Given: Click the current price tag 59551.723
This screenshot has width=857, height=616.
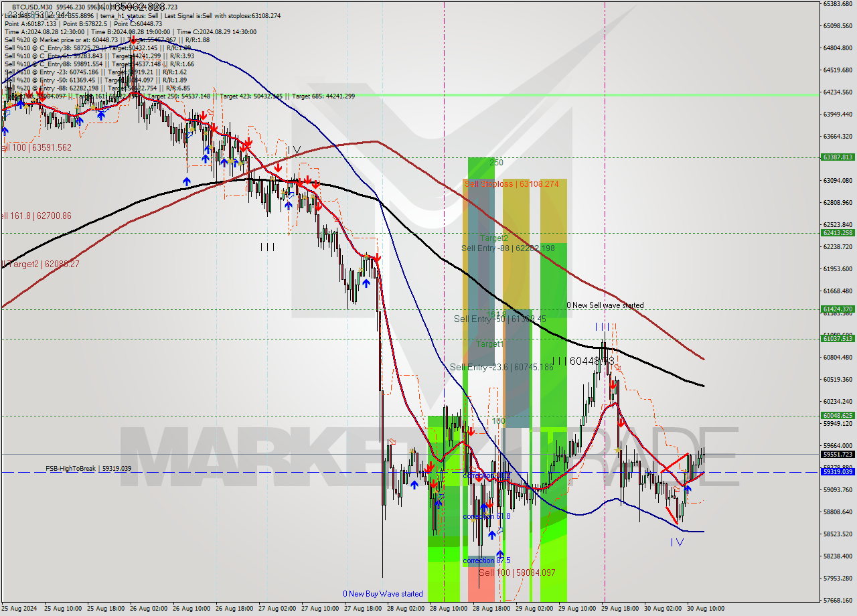Looking at the screenshot, I should pyautogui.click(x=837, y=454).
